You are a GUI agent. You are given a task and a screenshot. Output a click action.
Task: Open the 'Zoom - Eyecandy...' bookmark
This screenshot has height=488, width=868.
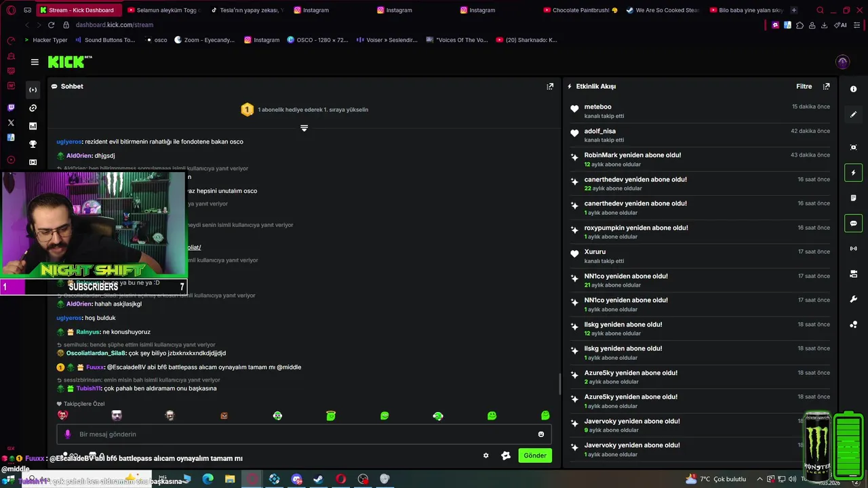coord(204,40)
